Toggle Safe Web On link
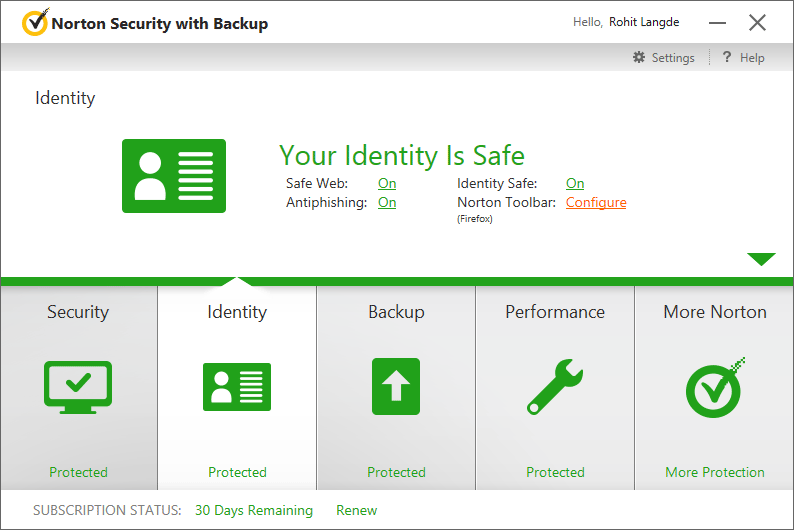794x530 pixels. pyautogui.click(x=387, y=183)
